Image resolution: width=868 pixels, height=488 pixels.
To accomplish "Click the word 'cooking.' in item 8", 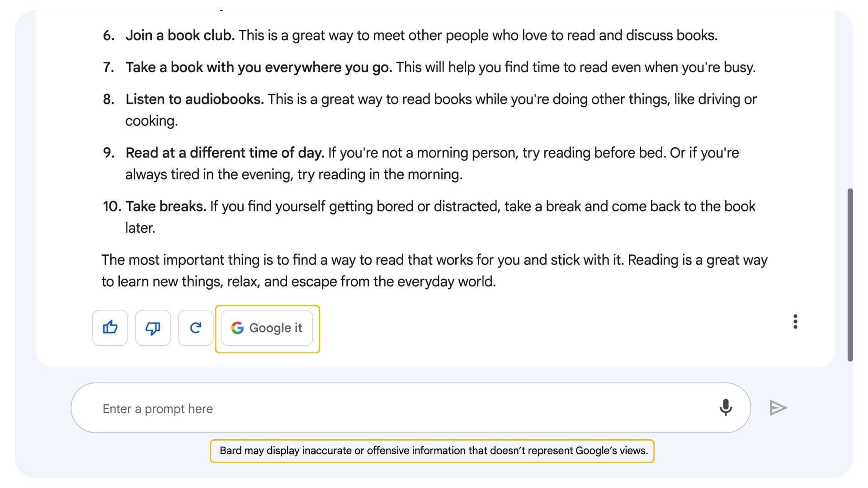I will click(x=151, y=121).
